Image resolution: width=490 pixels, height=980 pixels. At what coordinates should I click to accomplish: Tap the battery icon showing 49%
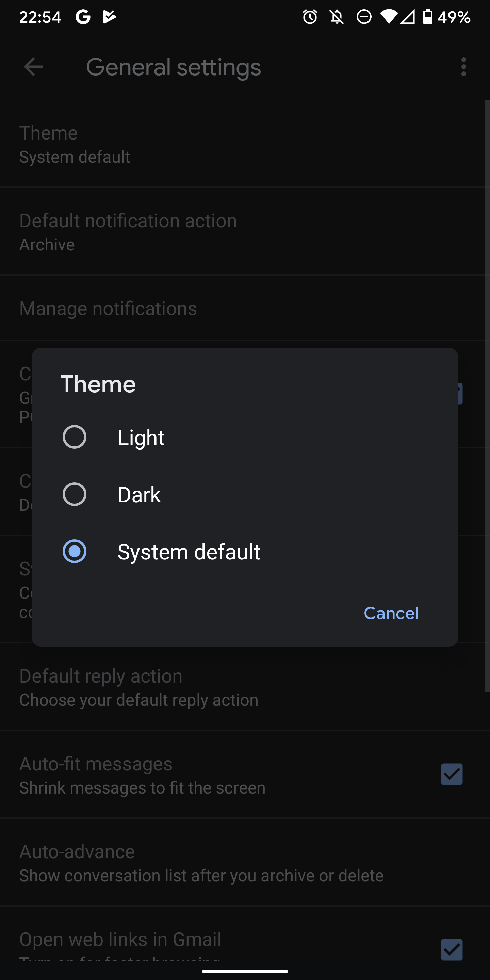pyautogui.click(x=428, y=17)
